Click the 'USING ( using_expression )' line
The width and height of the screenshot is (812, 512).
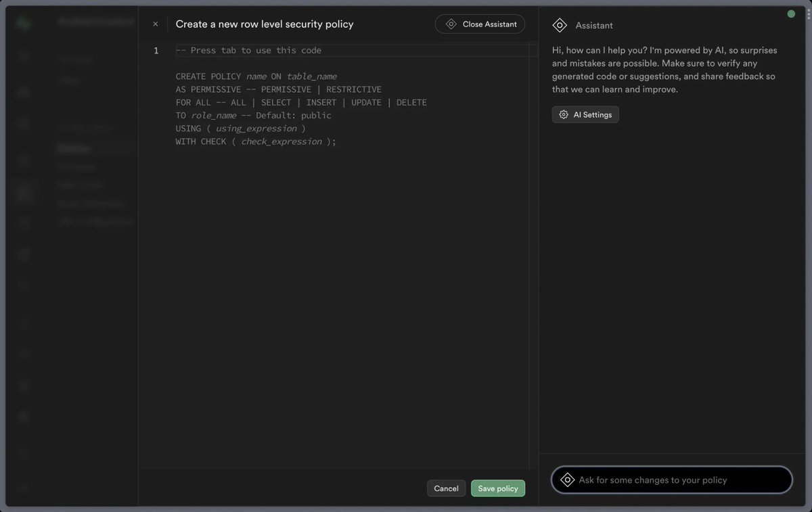pos(240,129)
